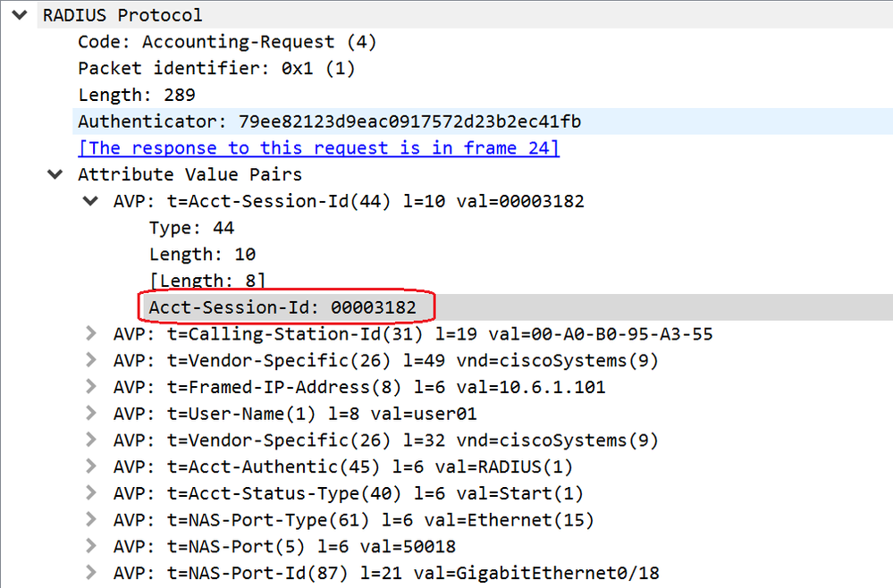Viewport: 893px width, 588px height.
Task: Expand the NAS-Port-Id AVP
Action: tap(90, 573)
